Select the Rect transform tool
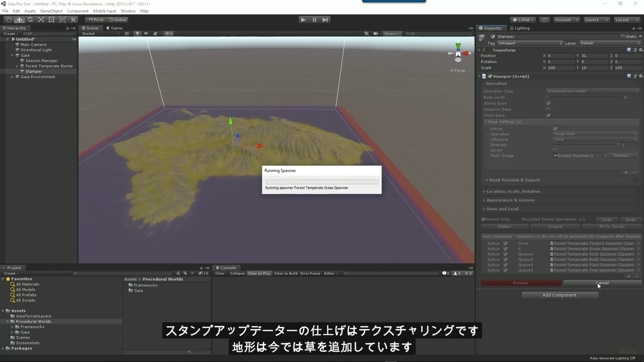Viewport: 644px width, 362px height. (52, 20)
